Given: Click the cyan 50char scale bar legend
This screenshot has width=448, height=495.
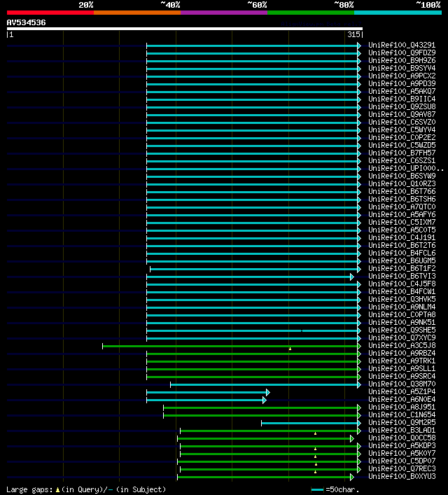Looking at the screenshot, I should tap(317, 490).
